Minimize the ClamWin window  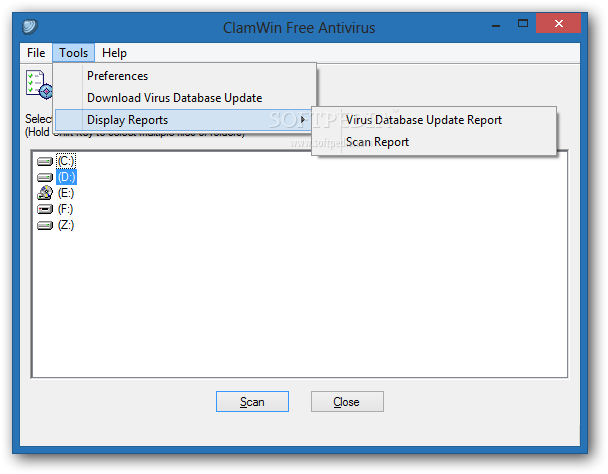[496, 24]
